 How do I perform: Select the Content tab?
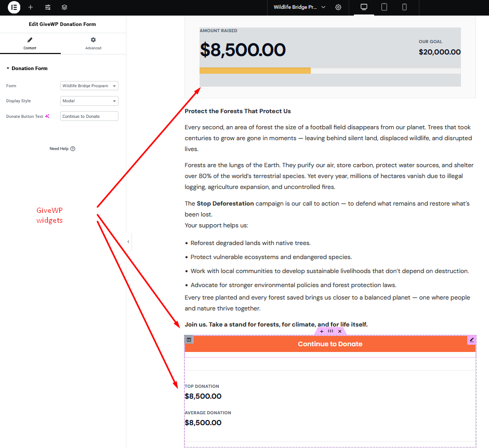30,44
